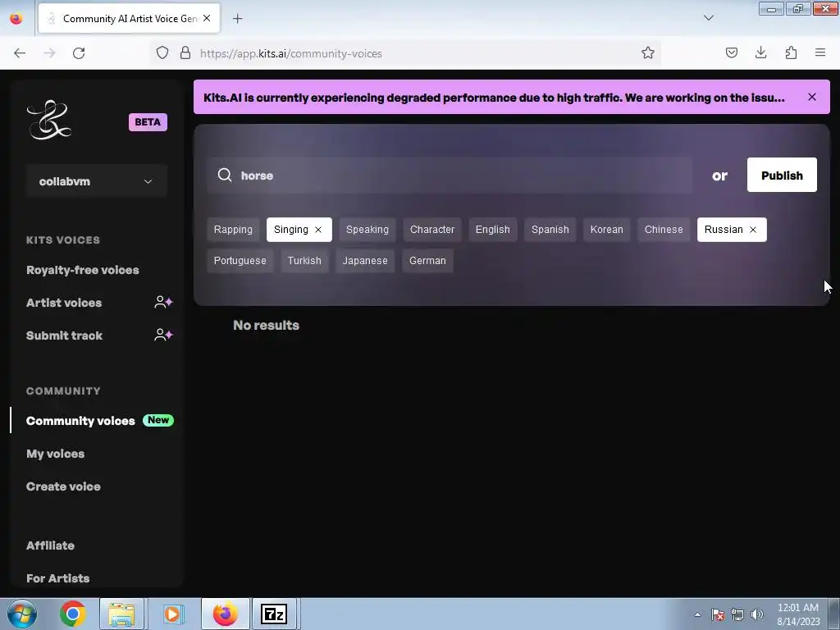840x630 pixels.
Task: Open the list all tabs chevron
Action: (x=708, y=18)
